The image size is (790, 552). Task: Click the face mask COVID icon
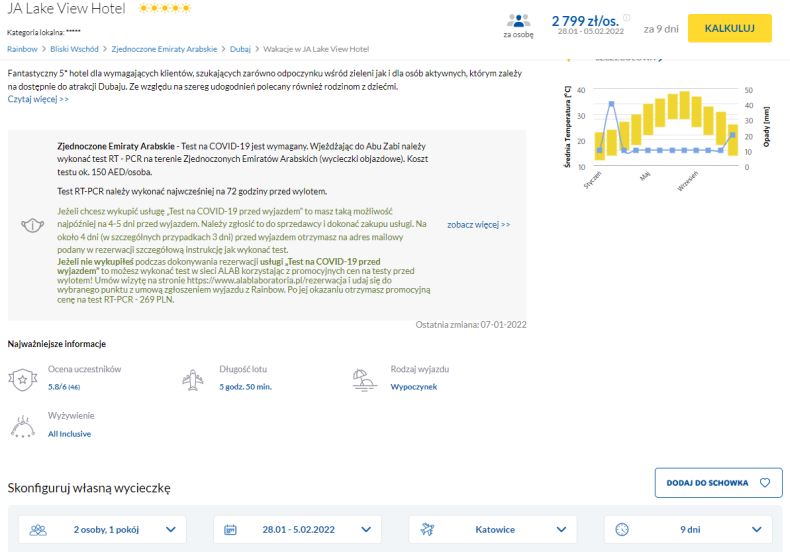coord(32,225)
